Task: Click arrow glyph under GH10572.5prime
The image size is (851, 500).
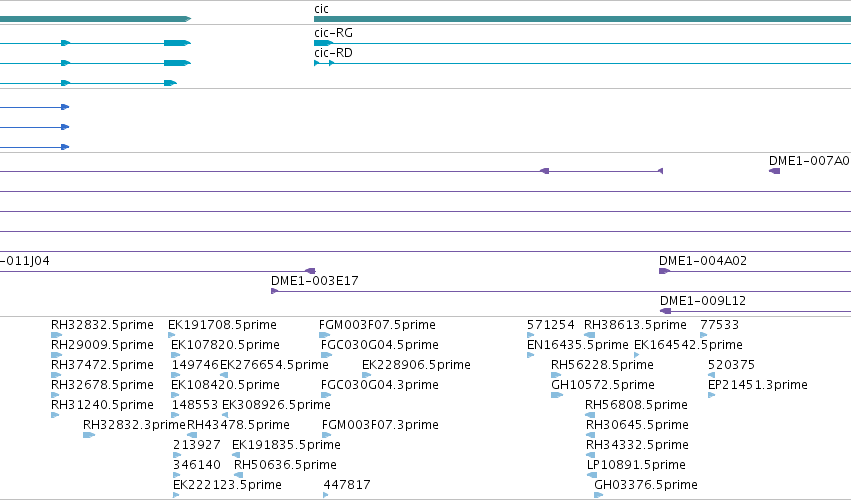Action: pyautogui.click(x=557, y=395)
